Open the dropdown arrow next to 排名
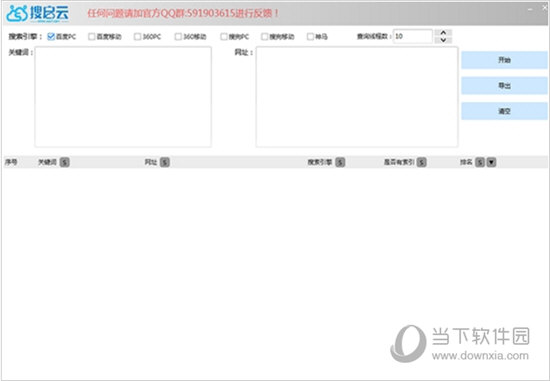The image size is (550, 381). pyautogui.click(x=491, y=162)
